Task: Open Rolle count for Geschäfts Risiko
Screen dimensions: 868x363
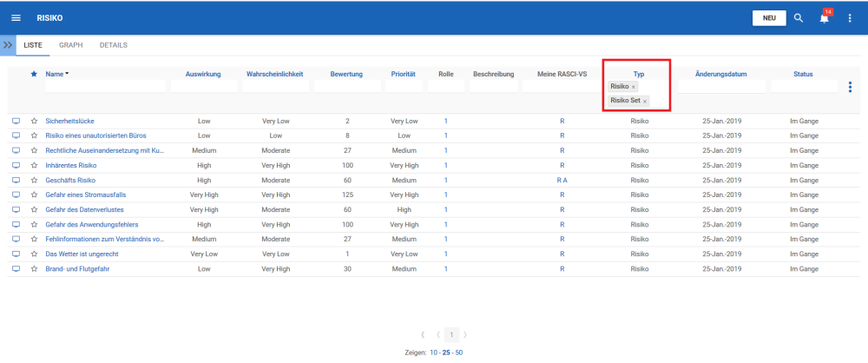Action: [445, 180]
